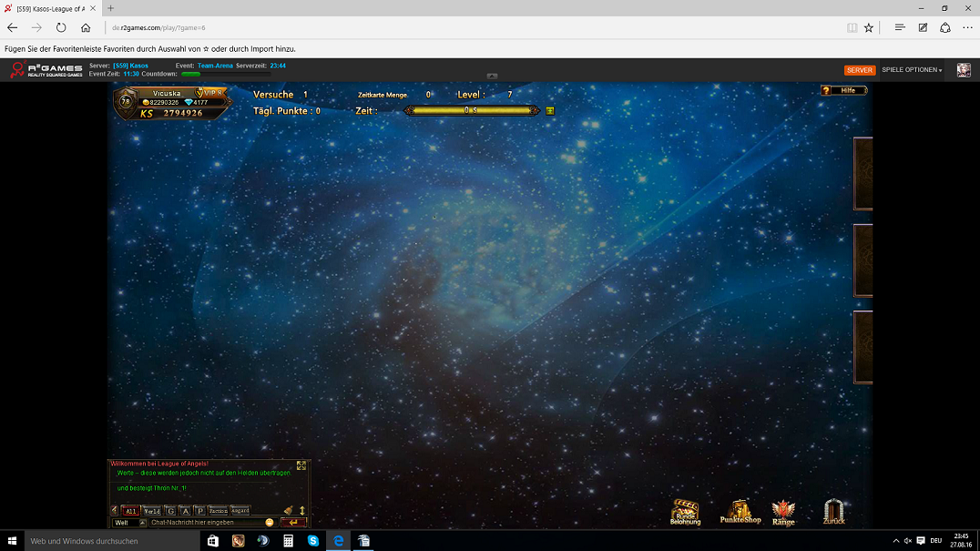Click the VIP 8 badge
This screenshot has width=980, height=551.
coord(209,93)
